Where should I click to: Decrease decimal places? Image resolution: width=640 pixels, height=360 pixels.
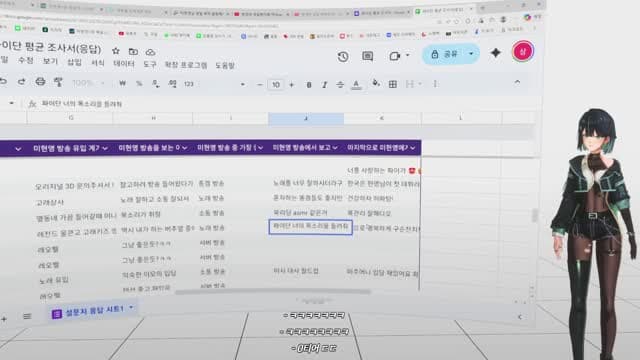click(156, 84)
